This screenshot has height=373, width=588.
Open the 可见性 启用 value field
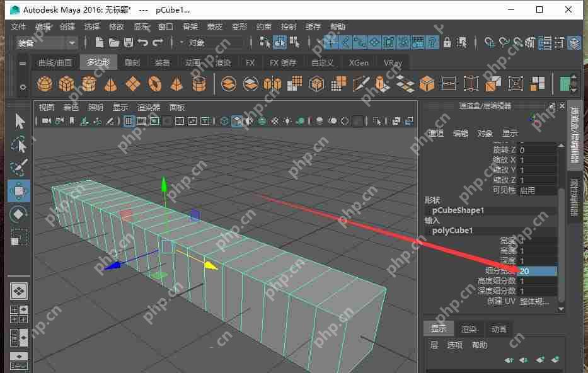pyautogui.click(x=537, y=190)
